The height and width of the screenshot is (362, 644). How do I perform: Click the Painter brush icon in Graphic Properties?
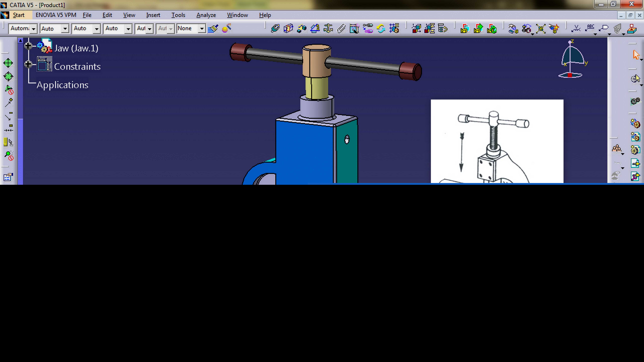(213, 29)
